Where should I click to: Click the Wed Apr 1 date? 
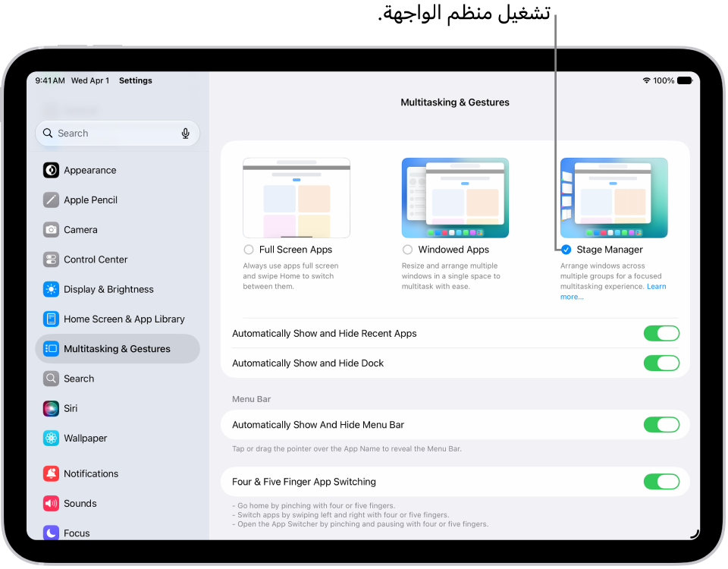tap(90, 80)
